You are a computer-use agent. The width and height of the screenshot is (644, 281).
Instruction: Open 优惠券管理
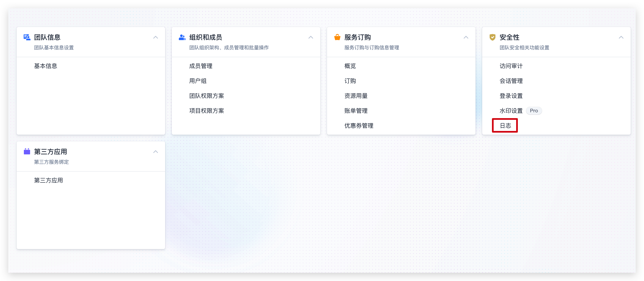[x=359, y=126]
